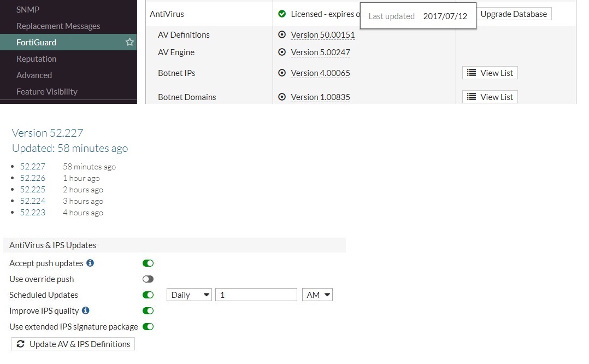Click the Botnet IPs version status icon
The width and height of the screenshot is (589, 364).
(282, 73)
